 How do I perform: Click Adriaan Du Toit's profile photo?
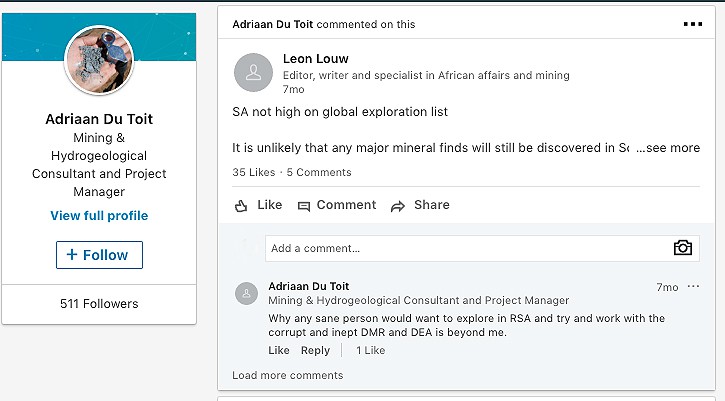tap(99, 60)
